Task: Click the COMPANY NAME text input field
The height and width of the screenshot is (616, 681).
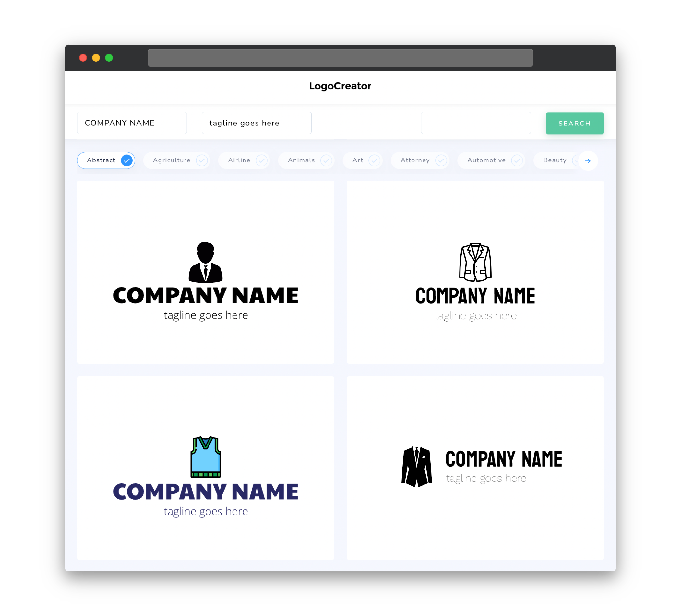Action: point(132,123)
